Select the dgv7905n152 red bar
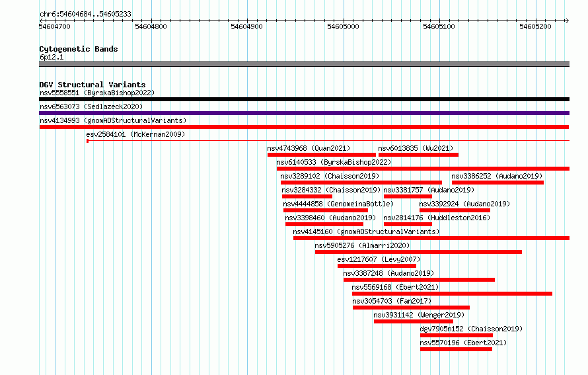 click(457, 335)
